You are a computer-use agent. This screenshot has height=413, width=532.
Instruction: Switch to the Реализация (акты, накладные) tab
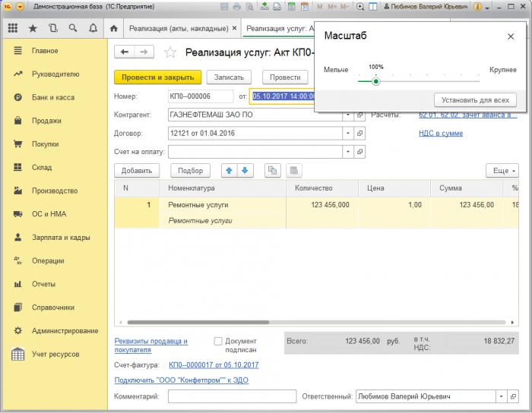[x=179, y=29]
